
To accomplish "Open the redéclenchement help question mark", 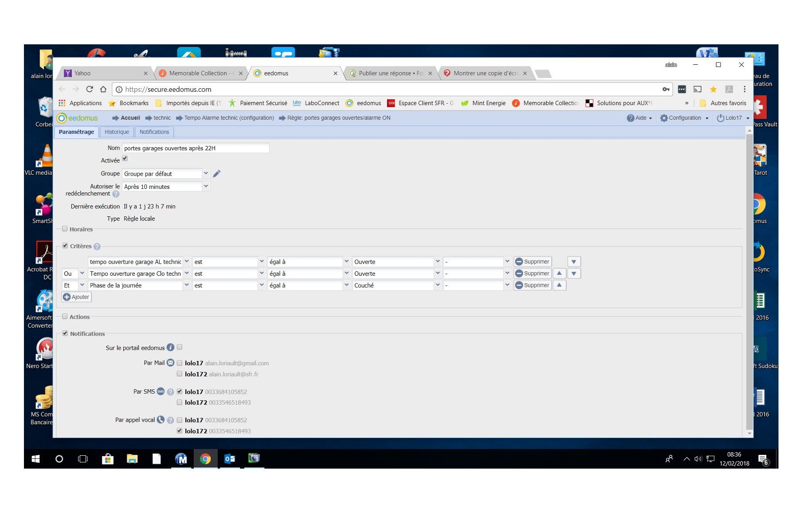I will pos(116,194).
